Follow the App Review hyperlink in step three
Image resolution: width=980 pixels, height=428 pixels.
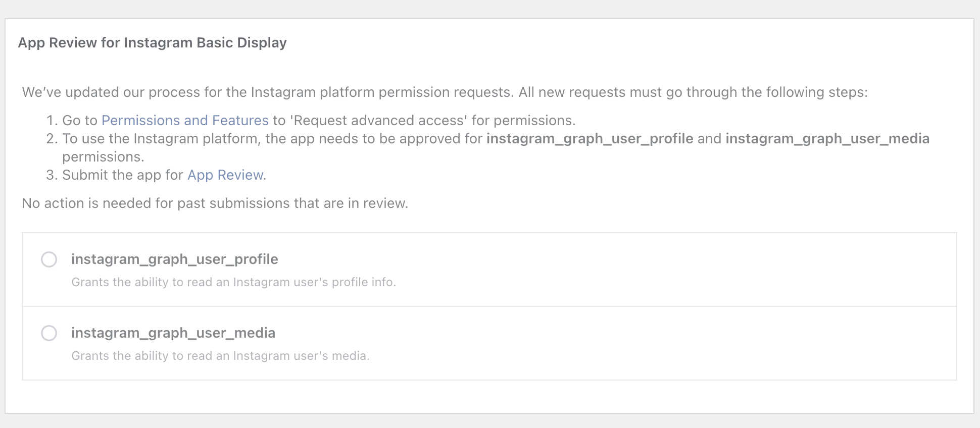pos(224,175)
